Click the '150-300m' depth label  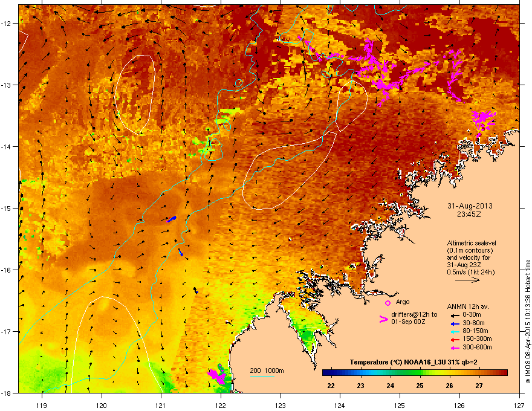pos(477,338)
